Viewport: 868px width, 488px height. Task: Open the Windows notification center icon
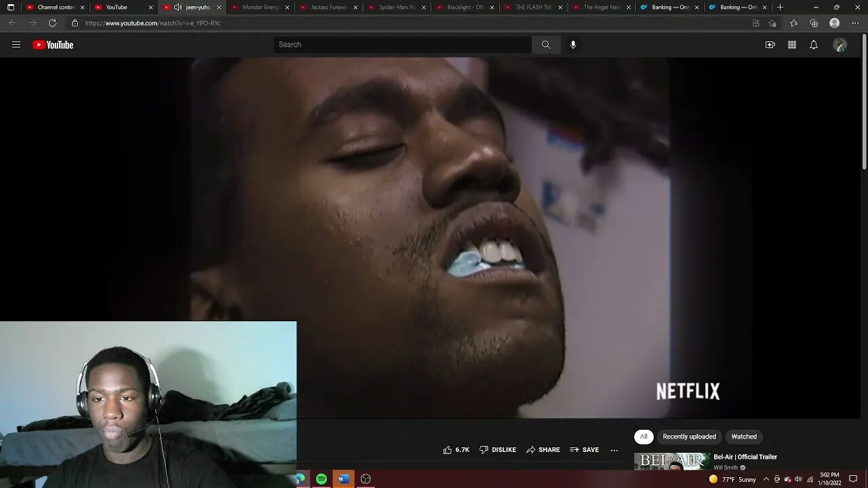click(853, 479)
